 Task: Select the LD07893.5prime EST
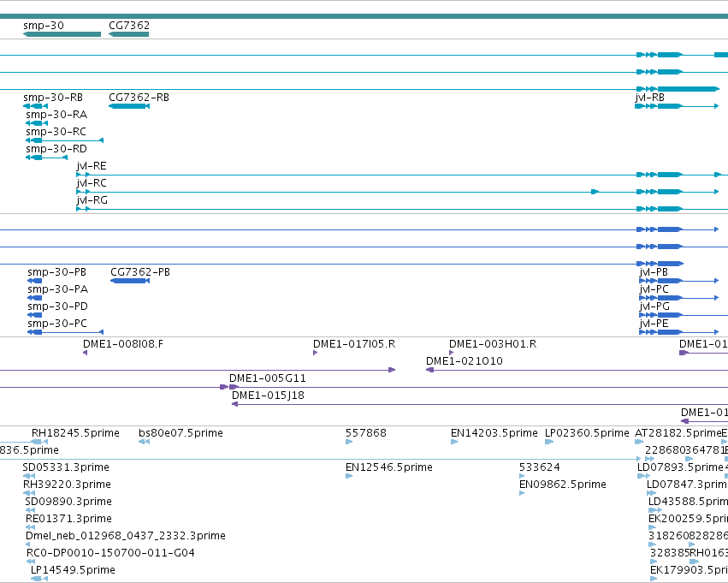[644, 476]
